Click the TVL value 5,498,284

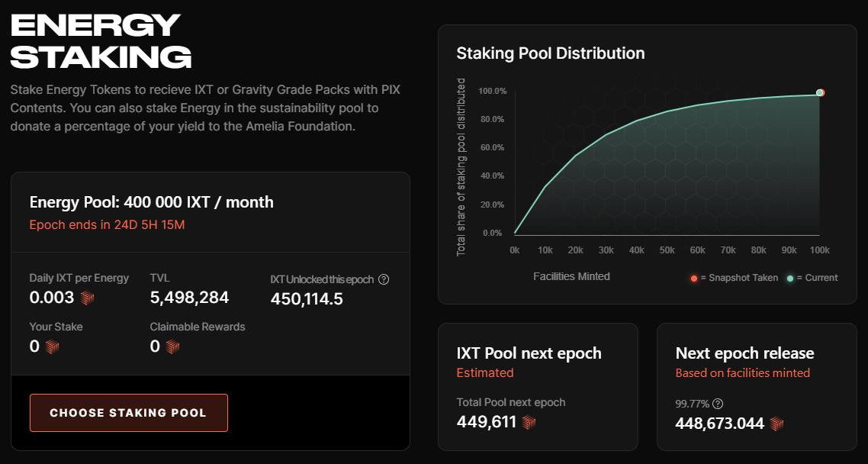(189, 298)
